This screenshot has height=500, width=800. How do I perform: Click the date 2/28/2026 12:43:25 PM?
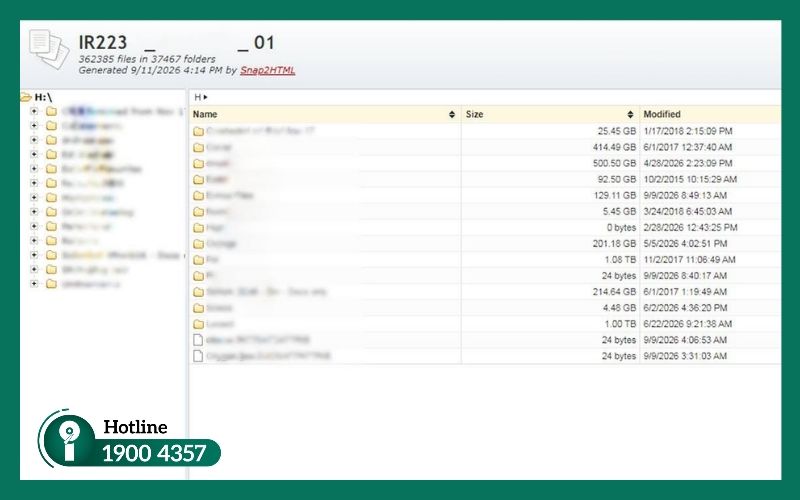[690, 228]
